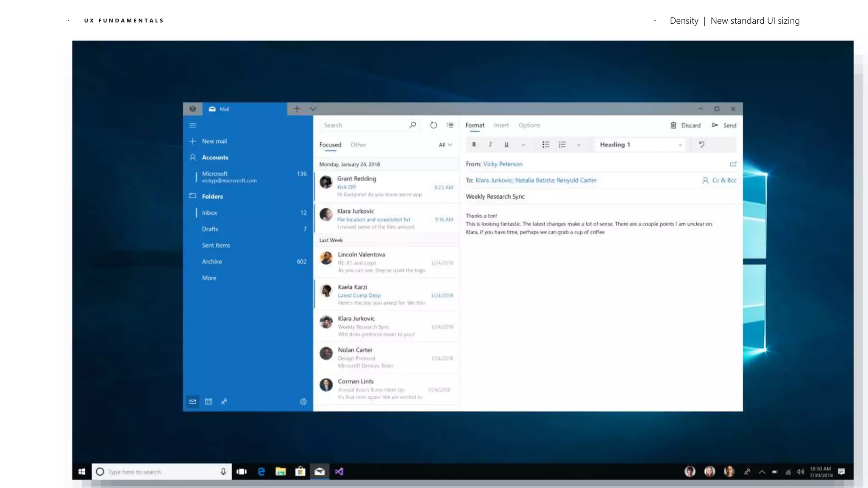
Task: Click the search magnifier icon
Action: pyautogui.click(x=412, y=125)
